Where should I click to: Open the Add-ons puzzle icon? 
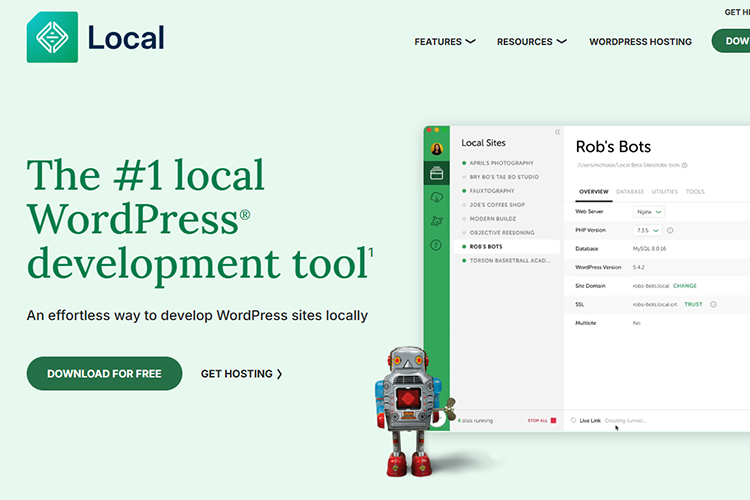click(x=436, y=221)
